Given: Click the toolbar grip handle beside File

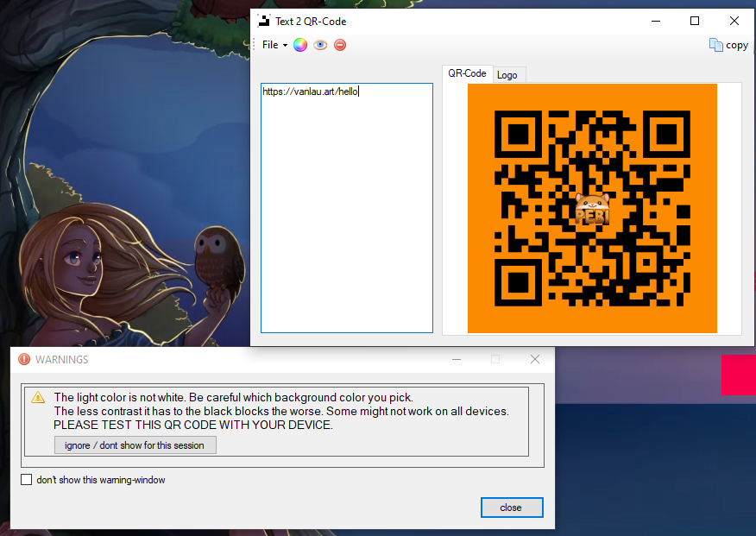Looking at the screenshot, I should point(256,45).
